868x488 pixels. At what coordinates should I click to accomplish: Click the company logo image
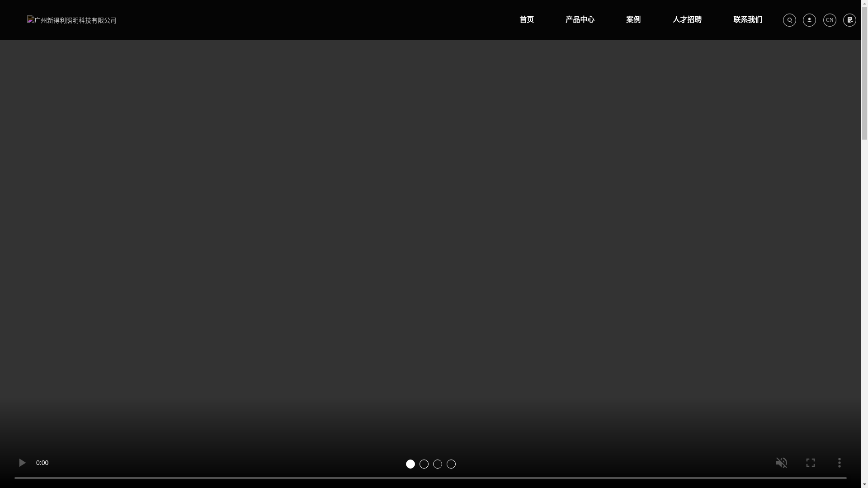71,20
